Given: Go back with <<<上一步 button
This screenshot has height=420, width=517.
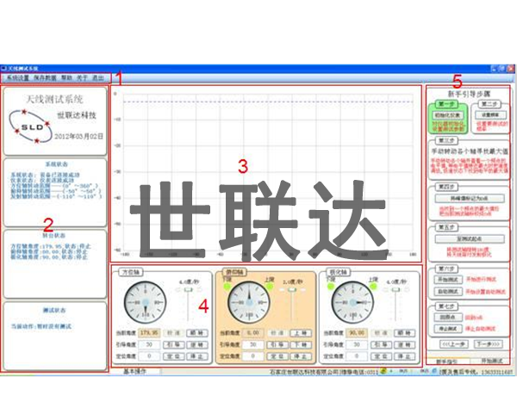Looking at the screenshot, I should 454,344.
